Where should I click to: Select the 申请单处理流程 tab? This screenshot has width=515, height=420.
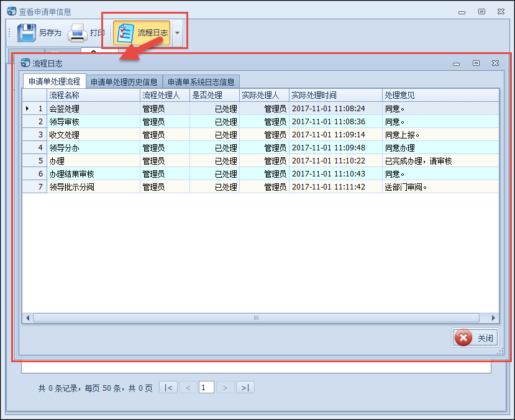point(54,81)
